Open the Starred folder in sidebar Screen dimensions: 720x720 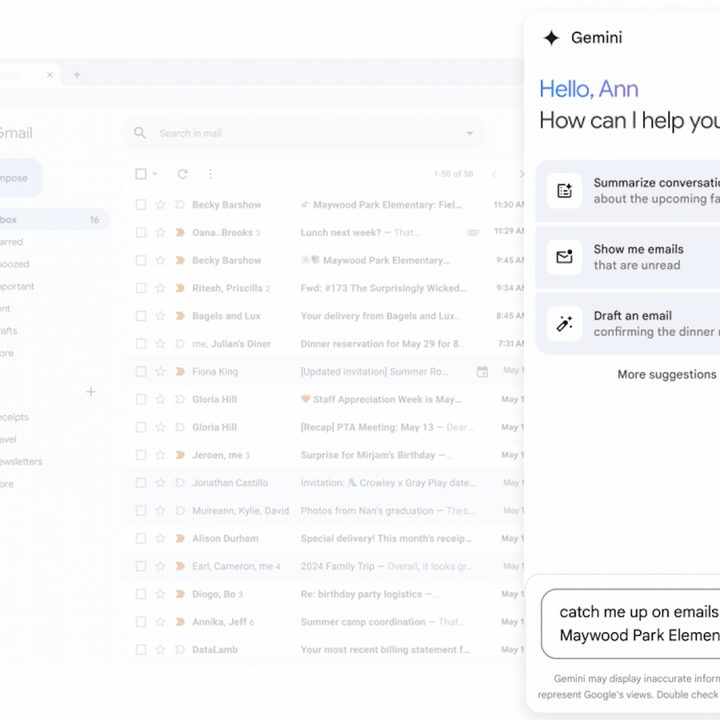coord(11,242)
